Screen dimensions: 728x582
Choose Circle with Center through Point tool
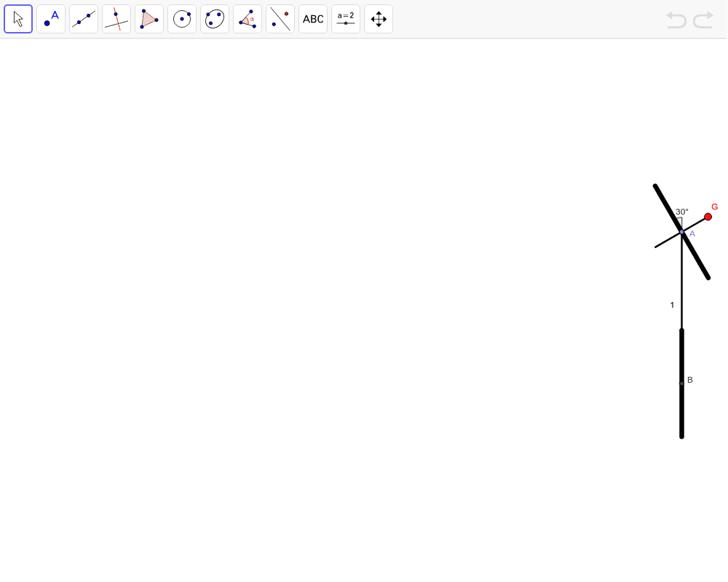(x=182, y=19)
